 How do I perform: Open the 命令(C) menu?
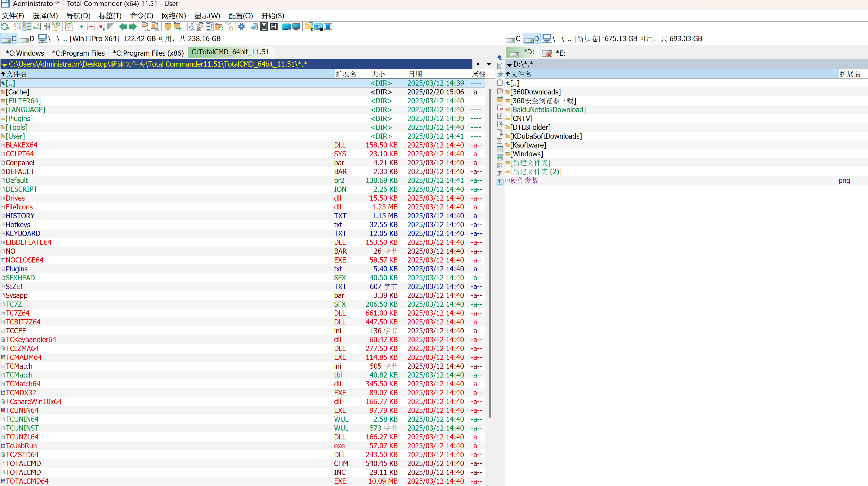coord(141,16)
